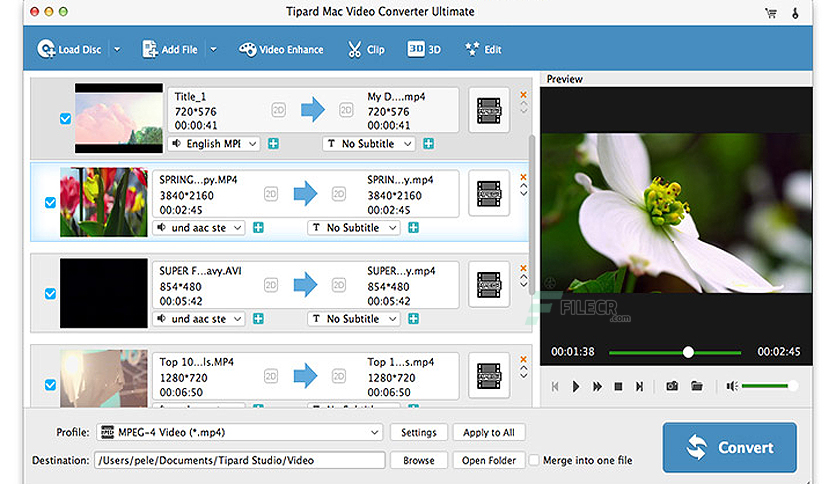Click the Open Folder button
Image resolution: width=836 pixels, height=484 pixels.
click(489, 460)
